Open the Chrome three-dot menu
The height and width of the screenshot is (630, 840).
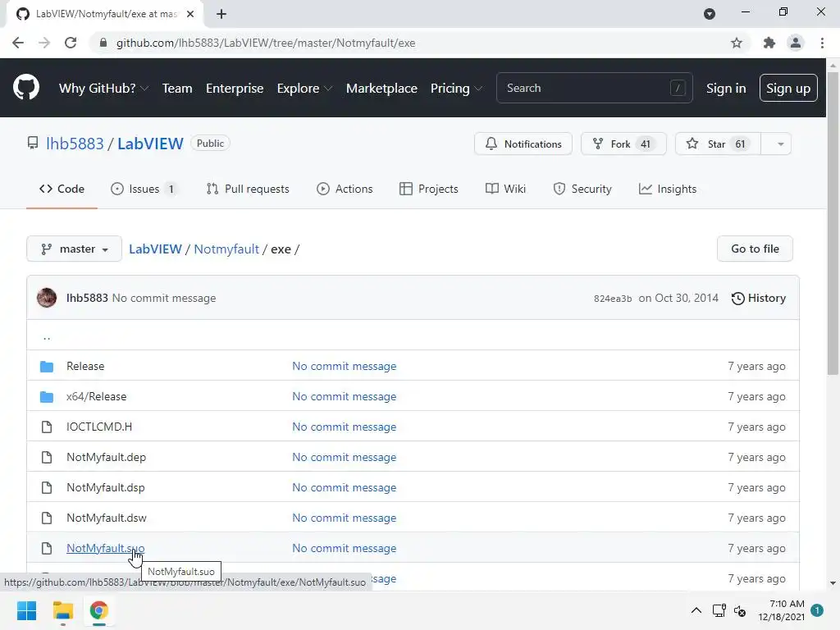coord(822,43)
